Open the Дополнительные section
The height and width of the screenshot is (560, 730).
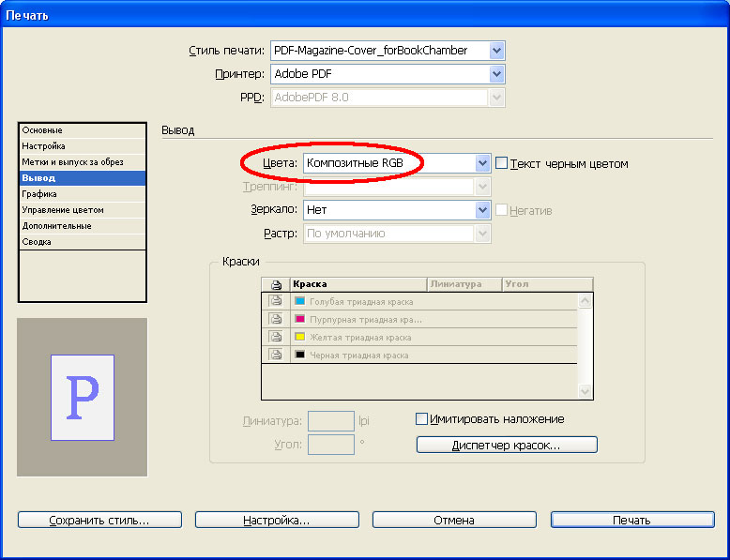coord(83,226)
